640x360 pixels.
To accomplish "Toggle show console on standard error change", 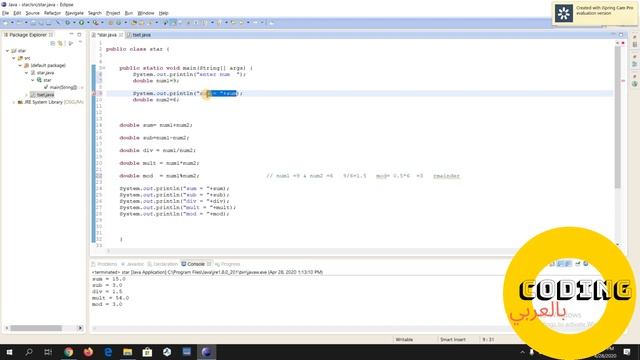I will click(568, 264).
